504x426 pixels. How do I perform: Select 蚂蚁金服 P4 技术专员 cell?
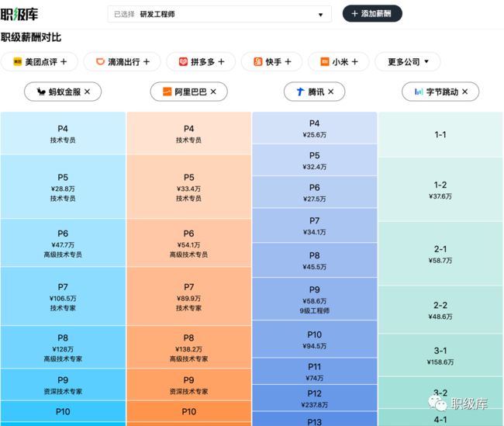pos(63,133)
